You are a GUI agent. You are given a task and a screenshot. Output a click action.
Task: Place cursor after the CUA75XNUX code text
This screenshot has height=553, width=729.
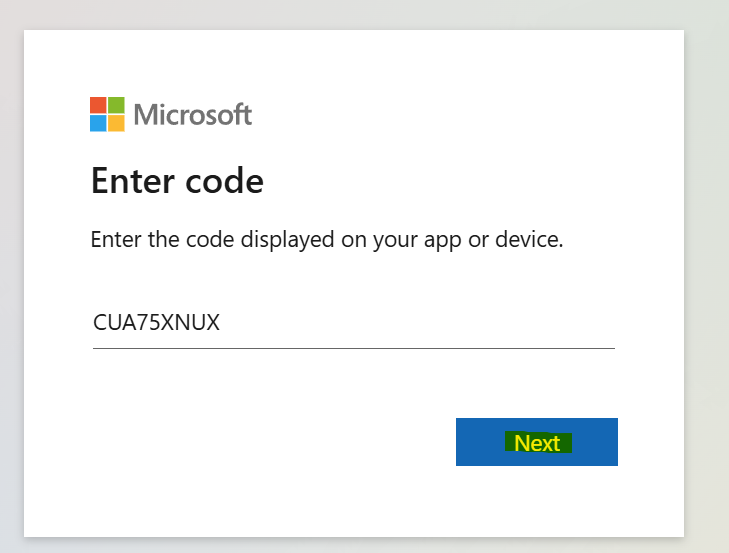[221, 323]
